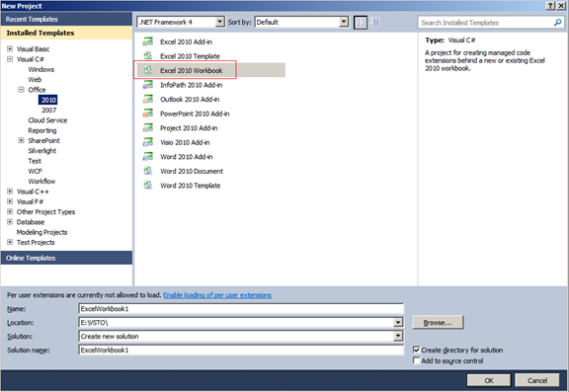
Task: Select the WCF tree item
Action: (35, 171)
